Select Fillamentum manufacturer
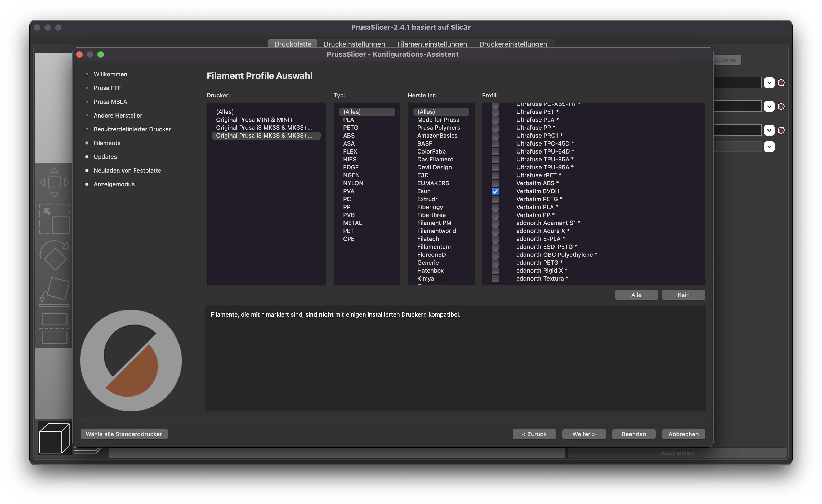822x504 pixels. 441,247
